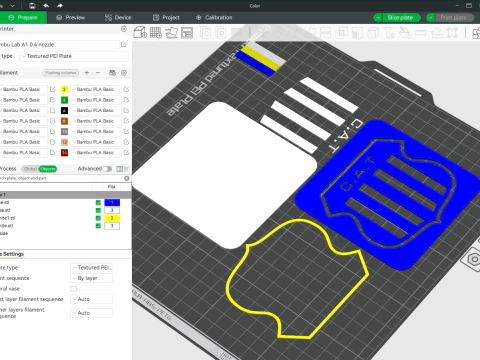Switch to the Device tab
480x360 pixels.
pyautogui.click(x=118, y=18)
